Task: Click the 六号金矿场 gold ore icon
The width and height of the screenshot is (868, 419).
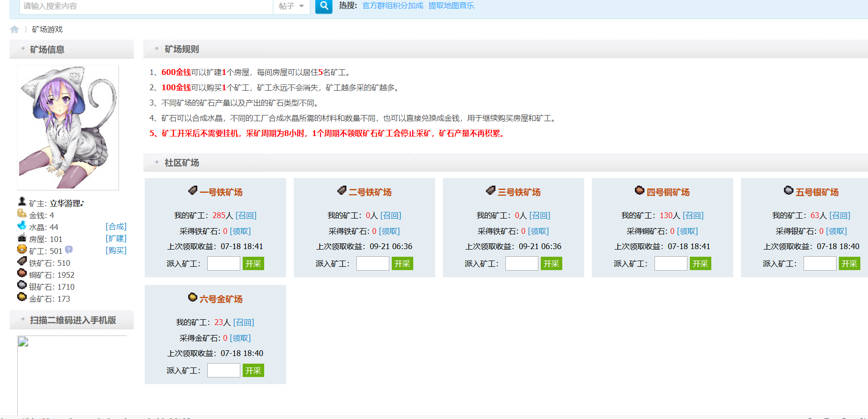Action: pos(193,297)
